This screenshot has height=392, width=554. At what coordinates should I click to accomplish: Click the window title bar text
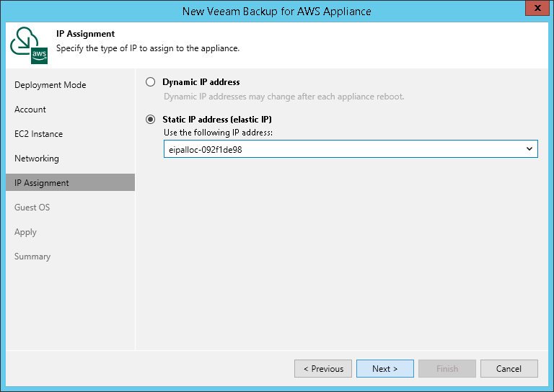277,12
